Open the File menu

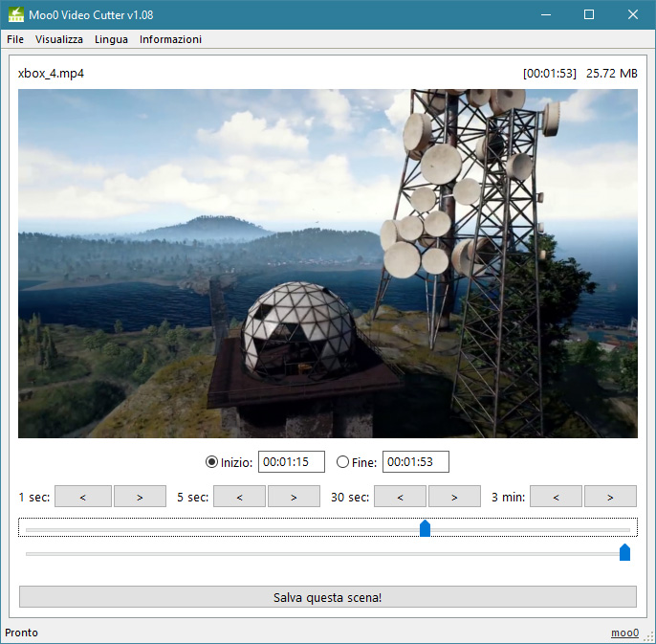coord(15,39)
